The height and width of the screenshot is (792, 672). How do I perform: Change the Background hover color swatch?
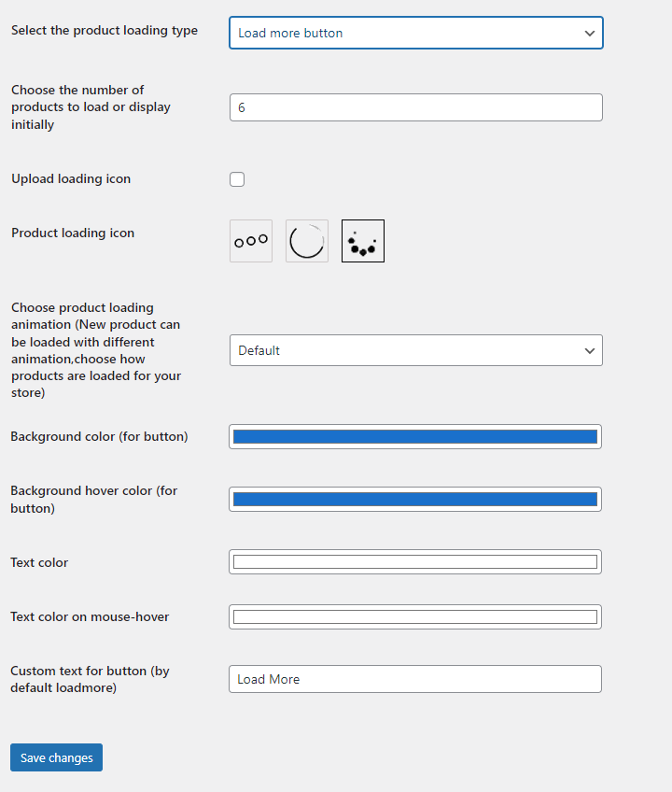click(x=415, y=499)
